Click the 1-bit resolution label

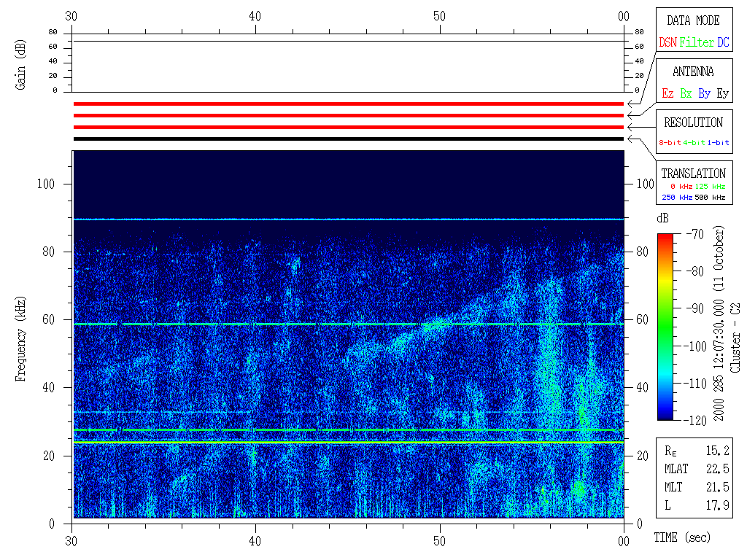(719, 143)
